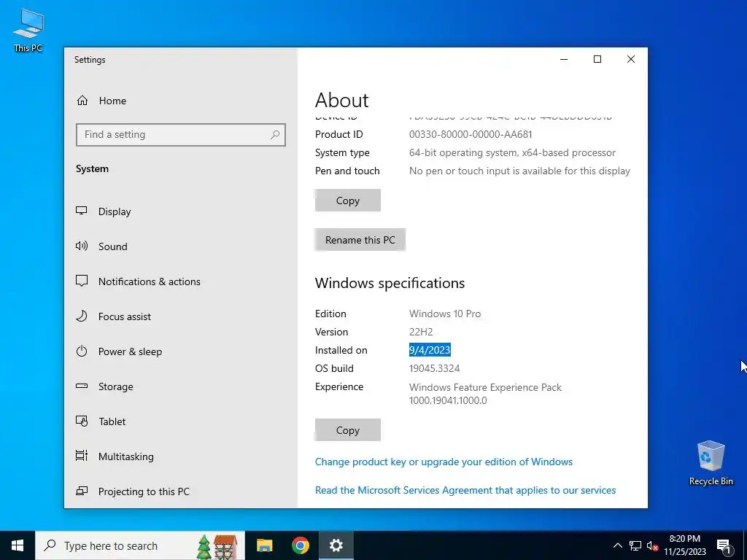Click the Notifications speech bubble icon
747x560 pixels.
pos(82,281)
